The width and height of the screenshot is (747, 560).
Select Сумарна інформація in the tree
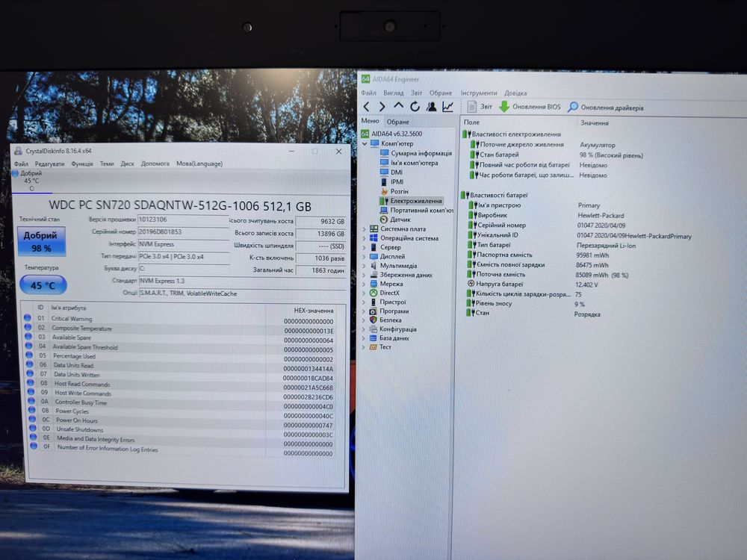[416, 153]
